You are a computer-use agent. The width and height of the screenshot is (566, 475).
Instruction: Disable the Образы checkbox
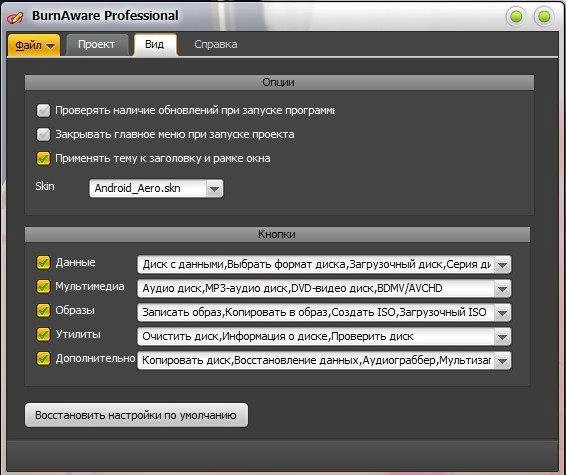click(x=44, y=310)
